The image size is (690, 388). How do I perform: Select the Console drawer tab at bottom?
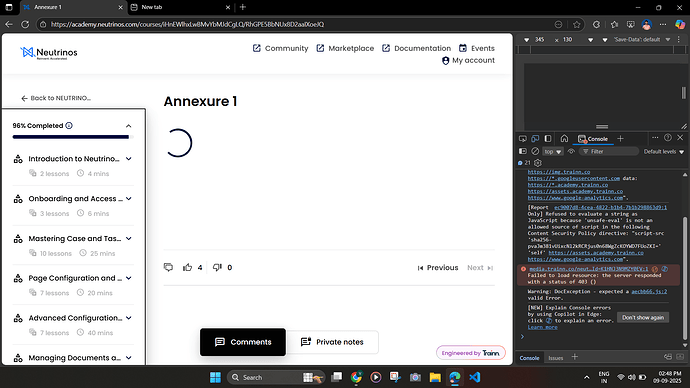(x=529, y=358)
